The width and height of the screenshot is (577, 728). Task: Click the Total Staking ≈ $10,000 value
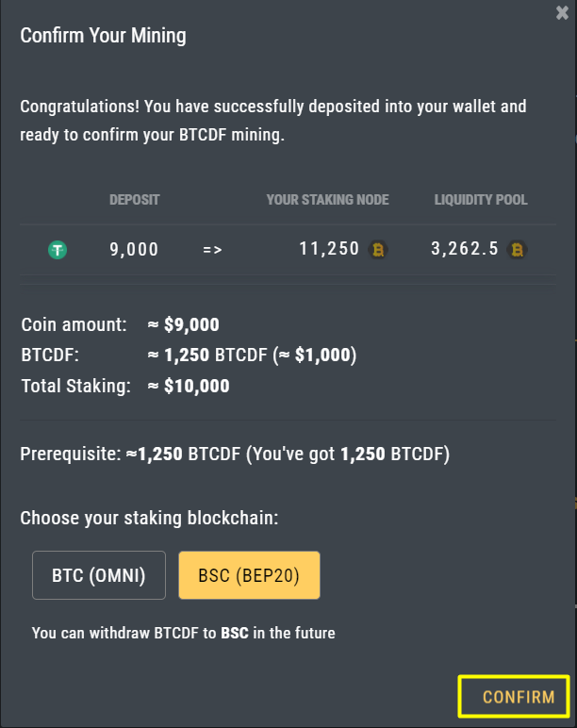coord(189,386)
